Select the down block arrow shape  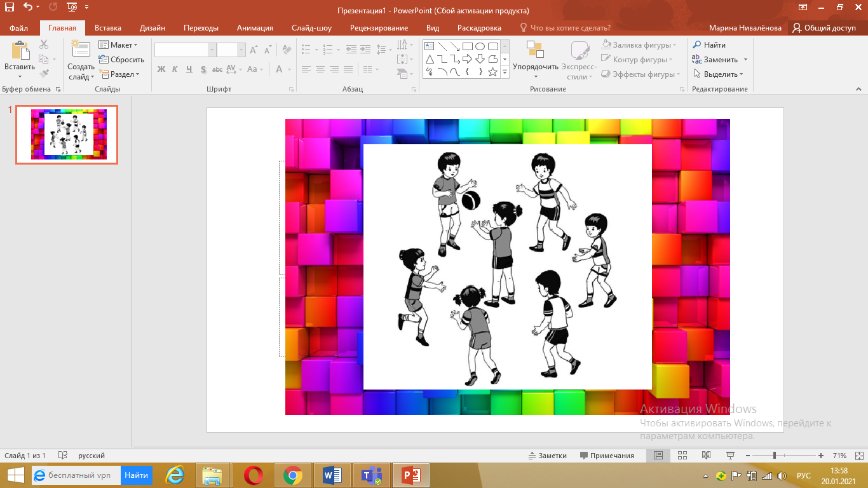click(x=480, y=59)
